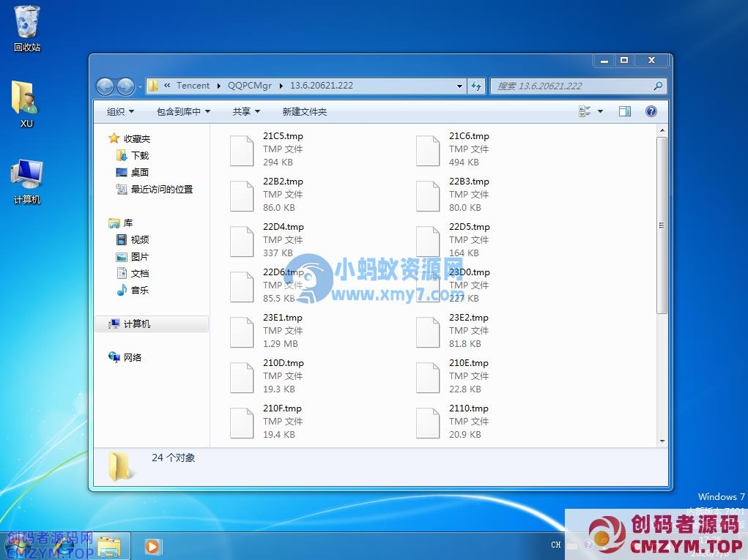The width and height of the screenshot is (748, 560).
Task: Click Tencent in the address breadcrumb
Action: pos(193,86)
